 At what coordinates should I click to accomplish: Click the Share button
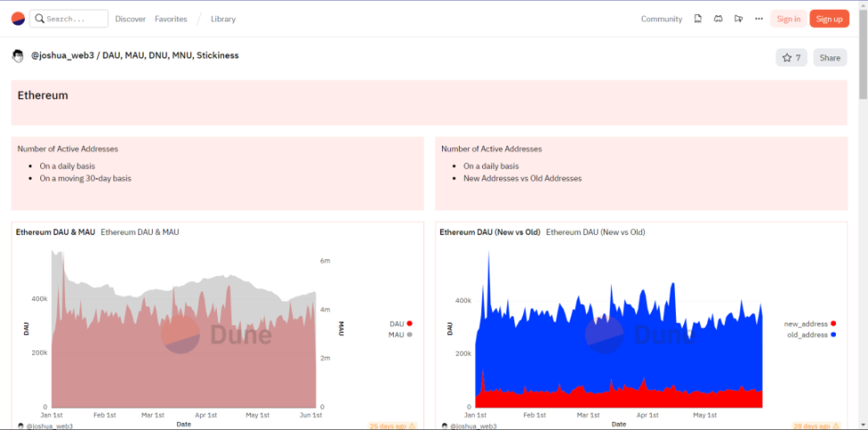(830, 57)
